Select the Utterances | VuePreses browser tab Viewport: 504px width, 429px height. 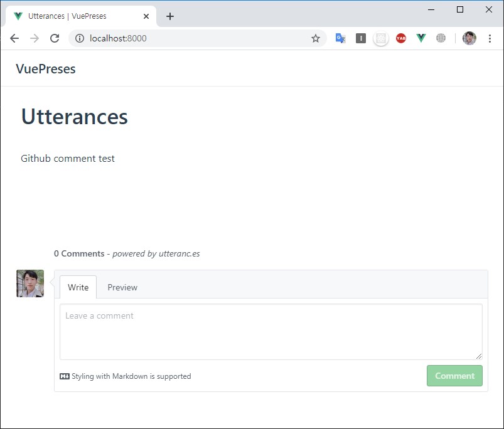81,16
